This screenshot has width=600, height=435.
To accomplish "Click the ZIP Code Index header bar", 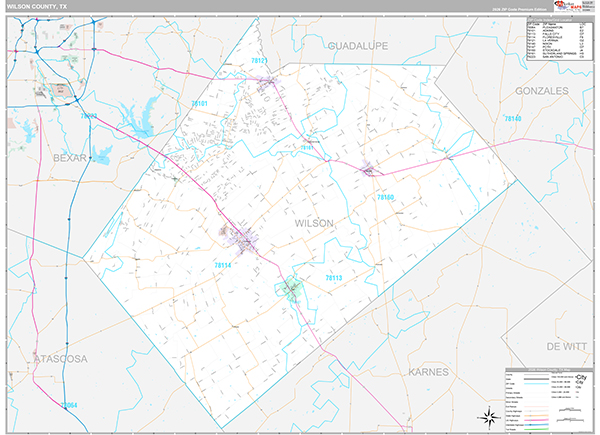I will click(560, 20).
